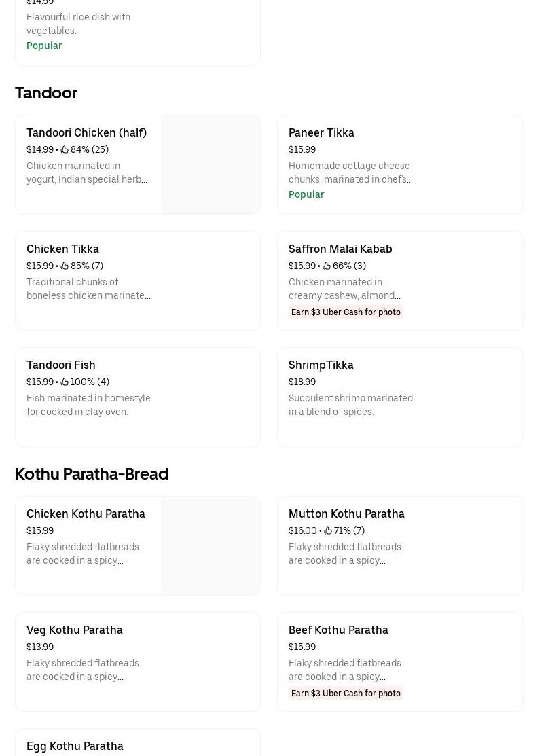Click Chicken Tikka description text
546x756 pixels.
88,289
